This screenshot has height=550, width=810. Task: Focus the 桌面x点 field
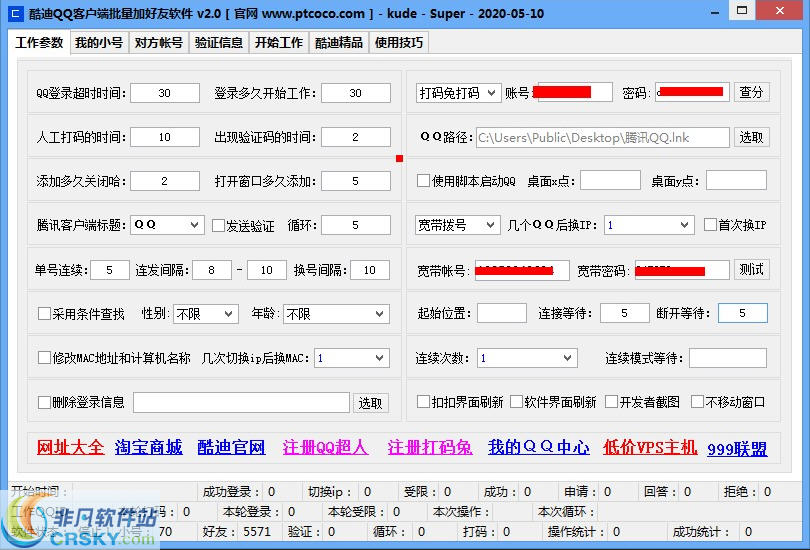[x=610, y=181]
